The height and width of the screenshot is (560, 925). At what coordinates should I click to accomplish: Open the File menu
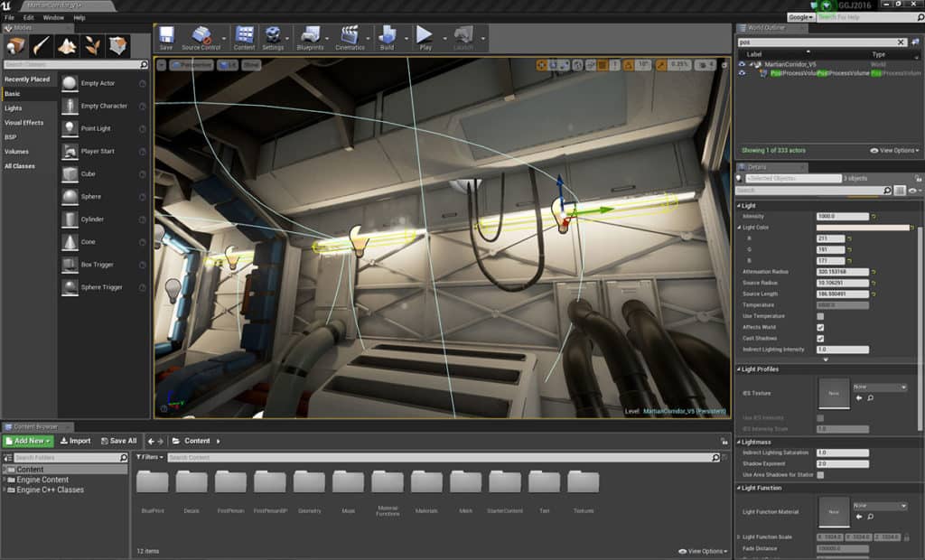coord(9,18)
